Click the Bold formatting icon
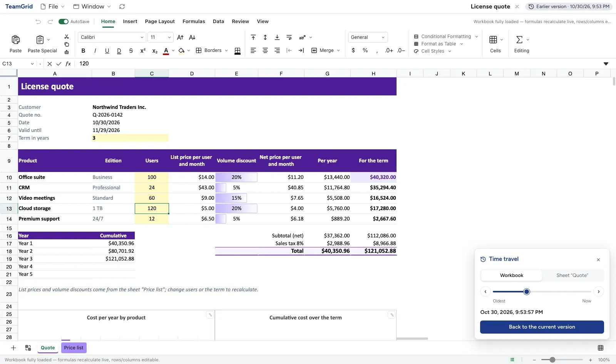Viewport: 616px width, 364px height. pyautogui.click(x=83, y=50)
